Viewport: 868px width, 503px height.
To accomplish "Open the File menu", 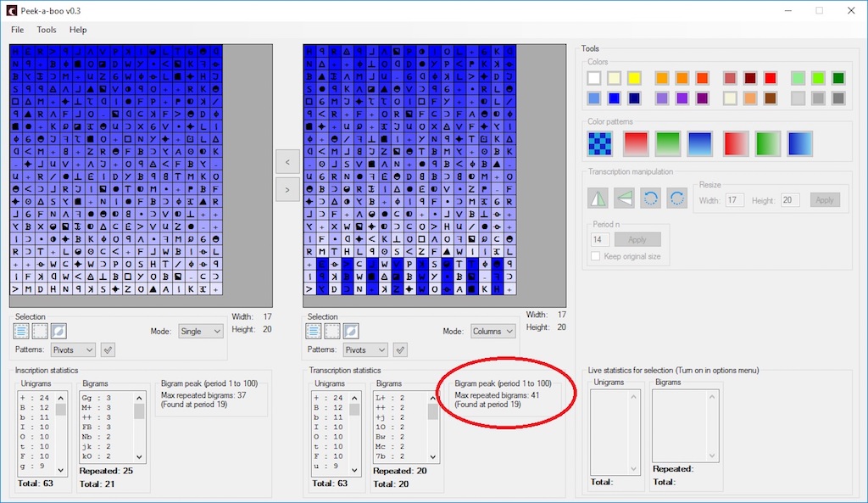I will (17, 30).
